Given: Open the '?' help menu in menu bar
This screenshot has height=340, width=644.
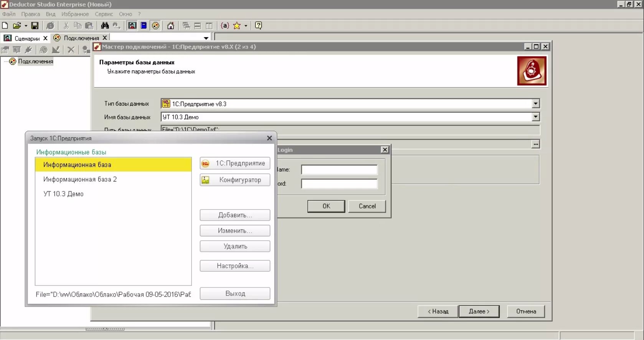Looking at the screenshot, I should (139, 14).
